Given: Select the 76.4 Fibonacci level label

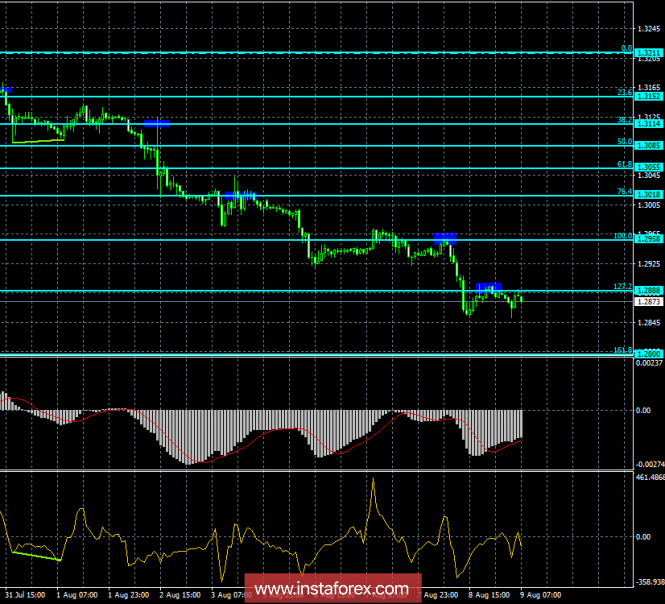Looking at the screenshot, I should click(625, 192).
